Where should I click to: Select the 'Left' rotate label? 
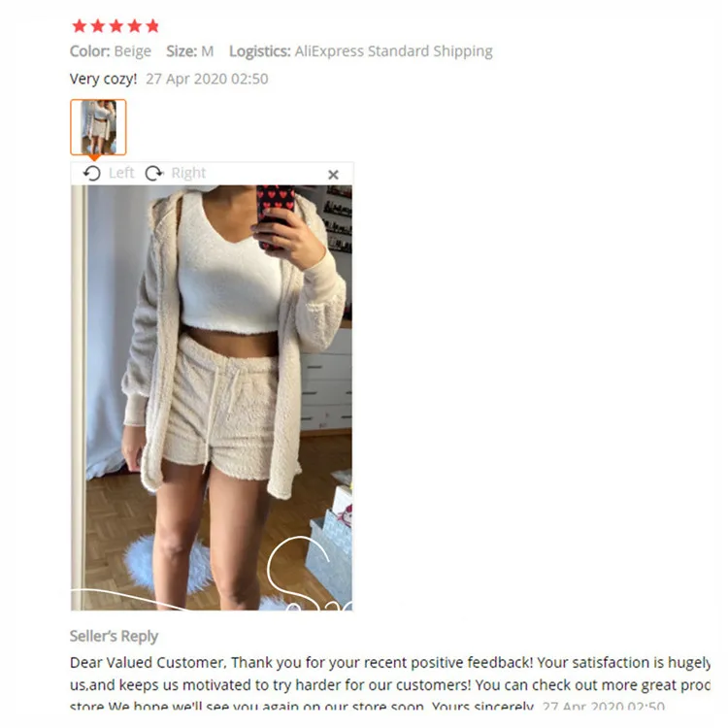[x=121, y=173]
